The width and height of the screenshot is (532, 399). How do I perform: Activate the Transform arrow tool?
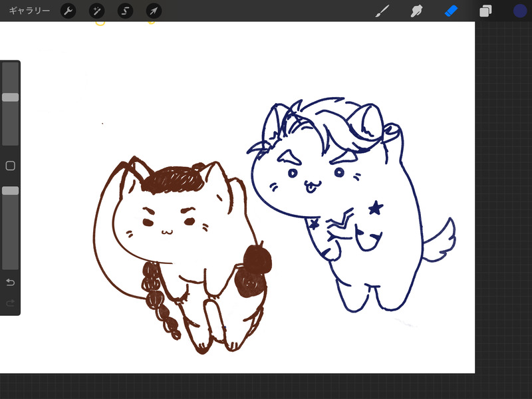click(x=154, y=11)
